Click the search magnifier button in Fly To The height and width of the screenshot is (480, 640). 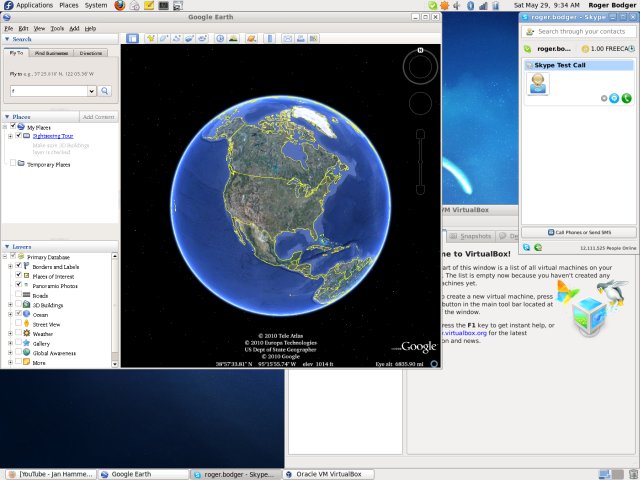click(x=105, y=91)
